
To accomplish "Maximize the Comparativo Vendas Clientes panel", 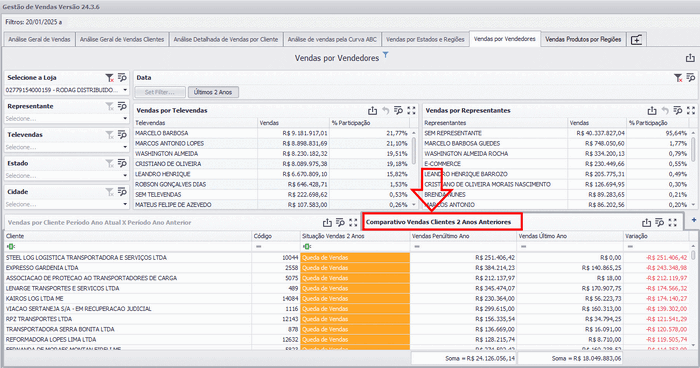I will [673, 222].
